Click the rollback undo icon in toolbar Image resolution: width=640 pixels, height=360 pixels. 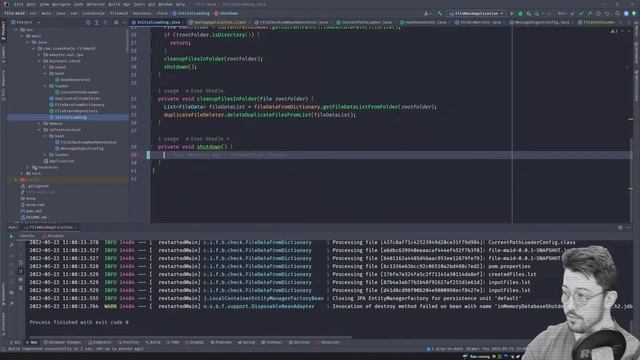tap(607, 13)
